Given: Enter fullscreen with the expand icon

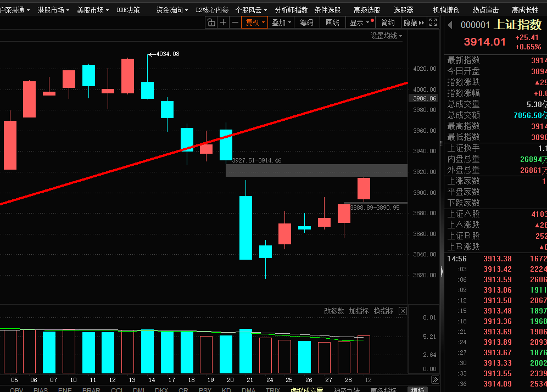Looking at the screenshot, I should [x=433, y=23].
